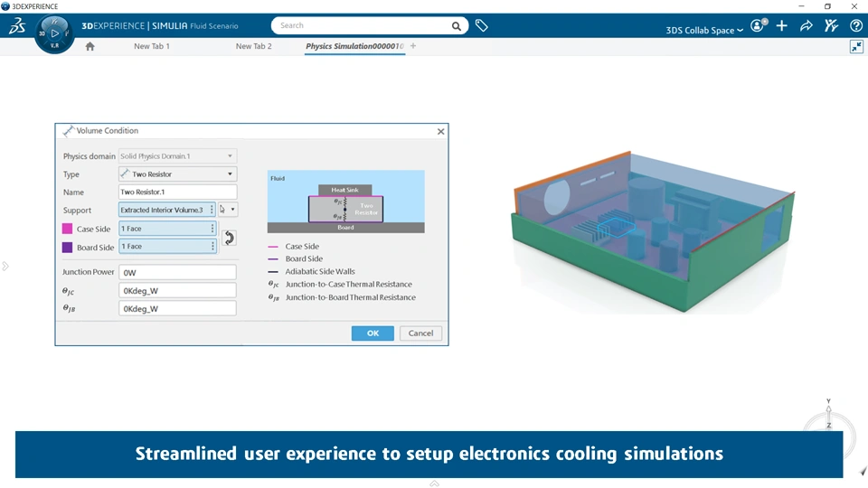Click the two-resistor diagram image
Screen dimensions: 868x488
click(x=346, y=202)
